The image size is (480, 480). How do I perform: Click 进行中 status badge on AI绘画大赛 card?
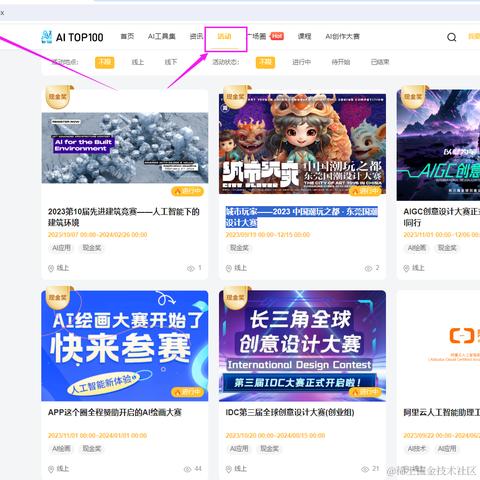pos(188,392)
